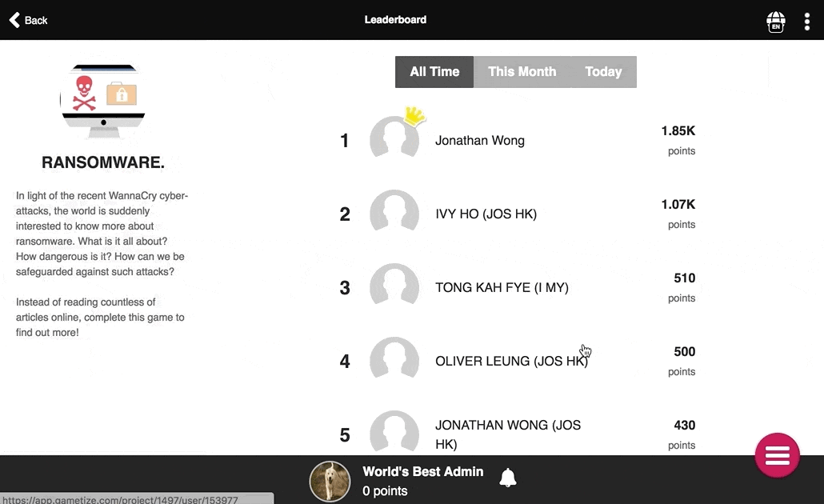824x504 pixels.
Task: Switch to the Today tab
Action: (603, 72)
